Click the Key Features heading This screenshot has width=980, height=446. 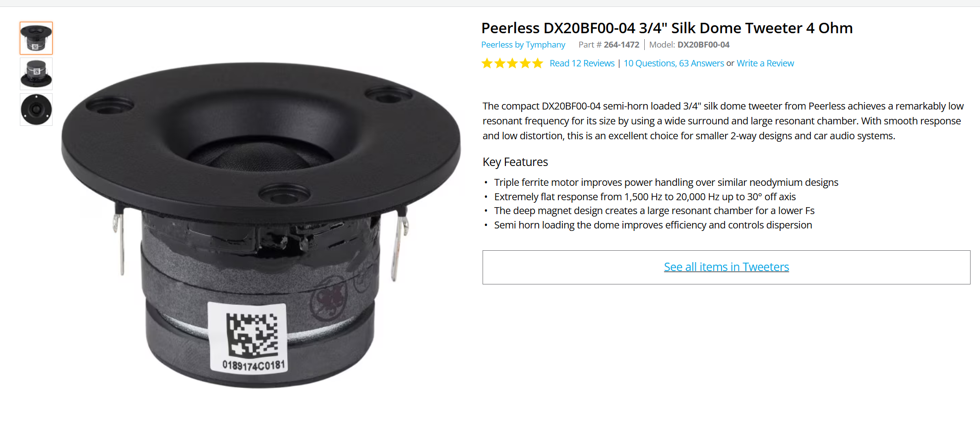coord(515,162)
